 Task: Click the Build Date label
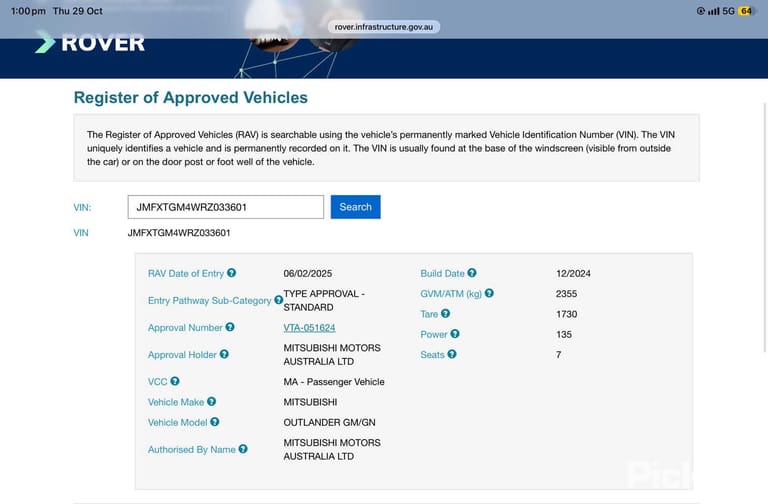tap(442, 273)
